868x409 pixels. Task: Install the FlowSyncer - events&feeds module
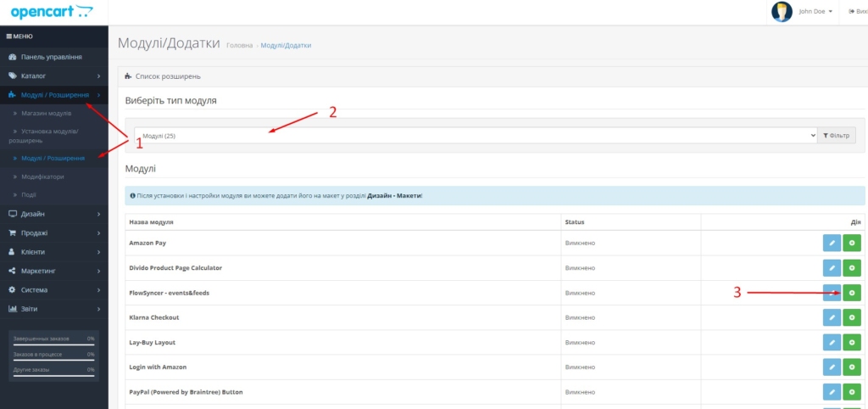pyautogui.click(x=852, y=293)
